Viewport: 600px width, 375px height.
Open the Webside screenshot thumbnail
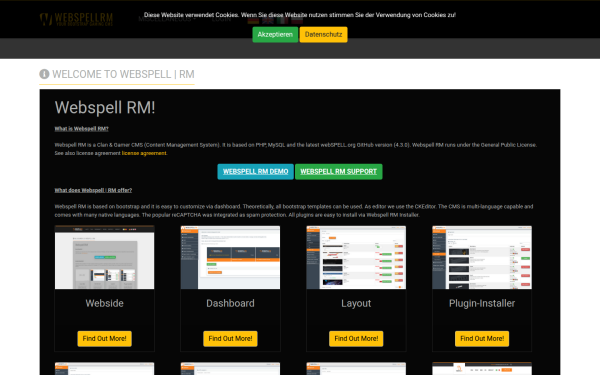click(x=104, y=257)
